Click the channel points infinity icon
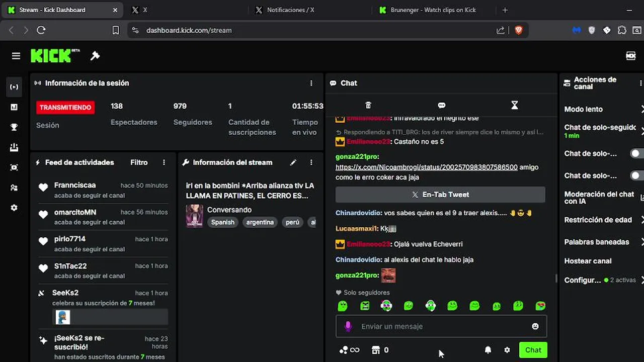The width and height of the screenshot is (644, 362). (x=350, y=350)
